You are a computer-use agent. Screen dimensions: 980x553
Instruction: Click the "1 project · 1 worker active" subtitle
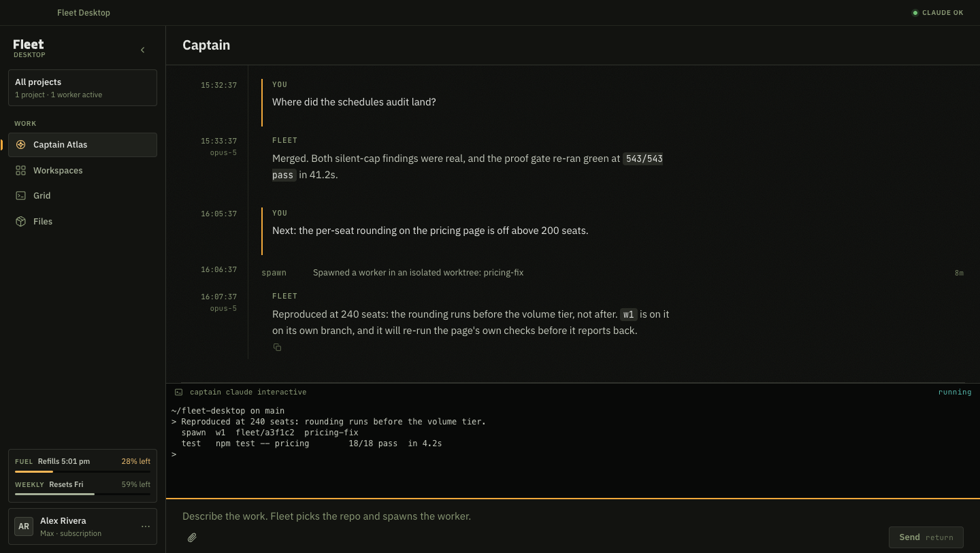pyautogui.click(x=59, y=95)
